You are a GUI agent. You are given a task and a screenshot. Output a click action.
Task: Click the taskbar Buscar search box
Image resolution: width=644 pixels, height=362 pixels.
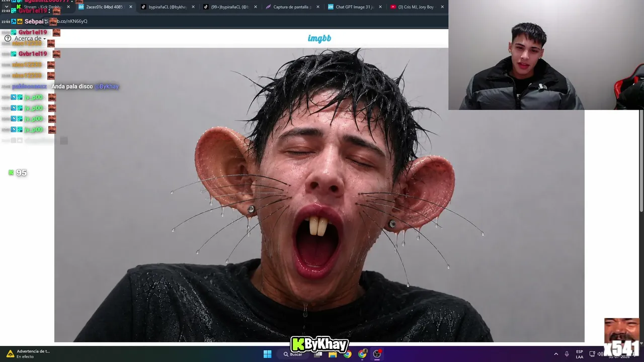(293, 354)
